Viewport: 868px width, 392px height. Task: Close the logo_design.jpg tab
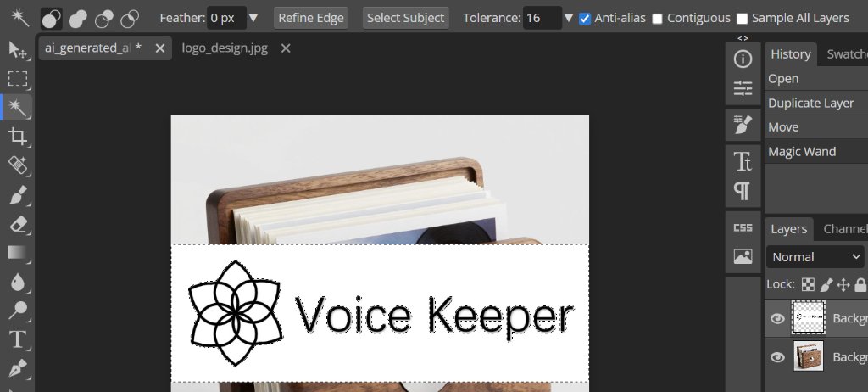tap(286, 49)
